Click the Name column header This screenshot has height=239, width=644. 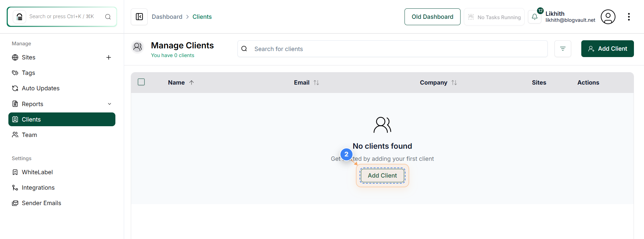(176, 83)
